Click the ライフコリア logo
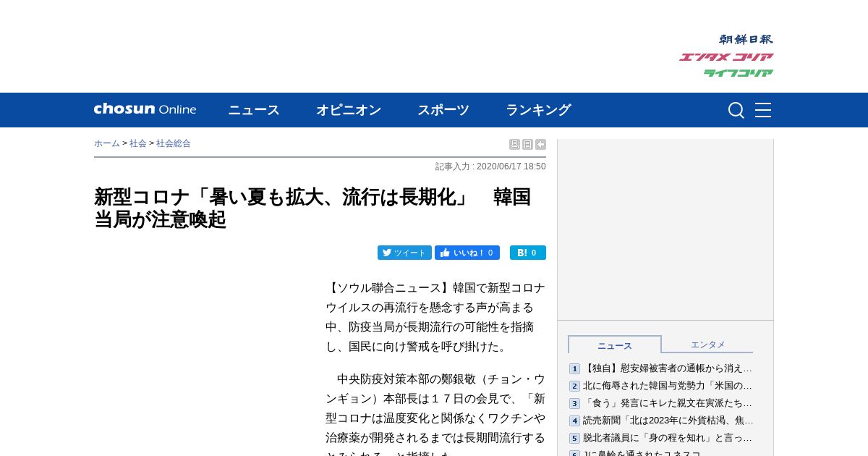868x456 pixels. point(739,72)
